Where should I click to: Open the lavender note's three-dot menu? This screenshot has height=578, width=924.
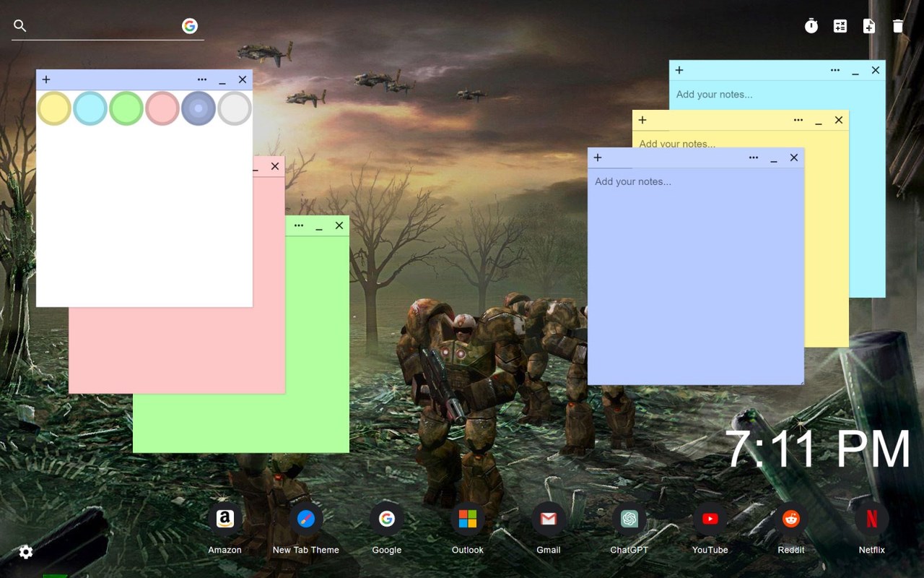[754, 158]
